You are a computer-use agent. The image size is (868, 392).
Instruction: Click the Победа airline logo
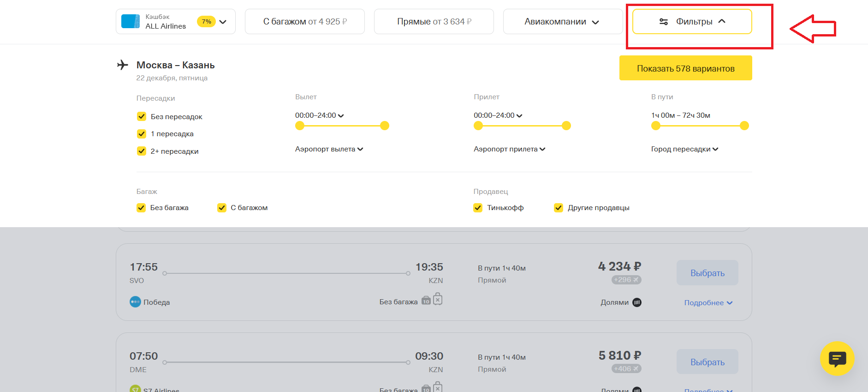pyautogui.click(x=135, y=302)
